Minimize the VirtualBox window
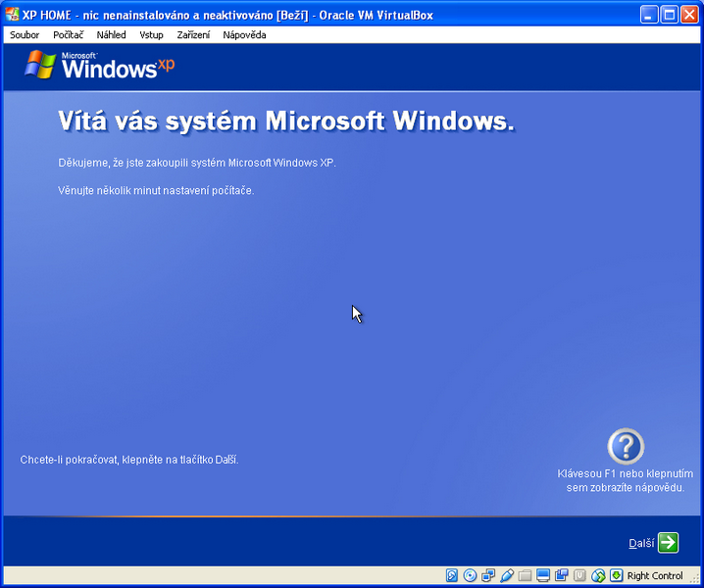704x588 pixels. (648, 15)
